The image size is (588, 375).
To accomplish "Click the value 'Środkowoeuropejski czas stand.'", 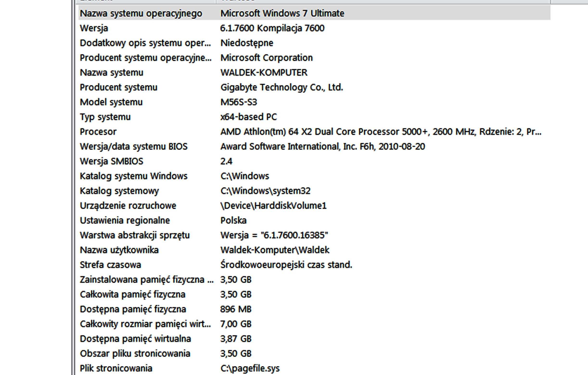I will pyautogui.click(x=286, y=265).
